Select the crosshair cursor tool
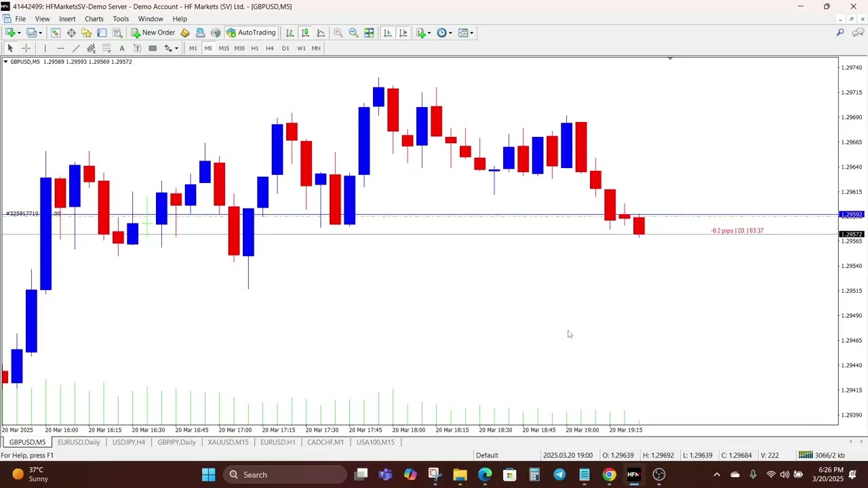868x488 pixels. coord(26,48)
